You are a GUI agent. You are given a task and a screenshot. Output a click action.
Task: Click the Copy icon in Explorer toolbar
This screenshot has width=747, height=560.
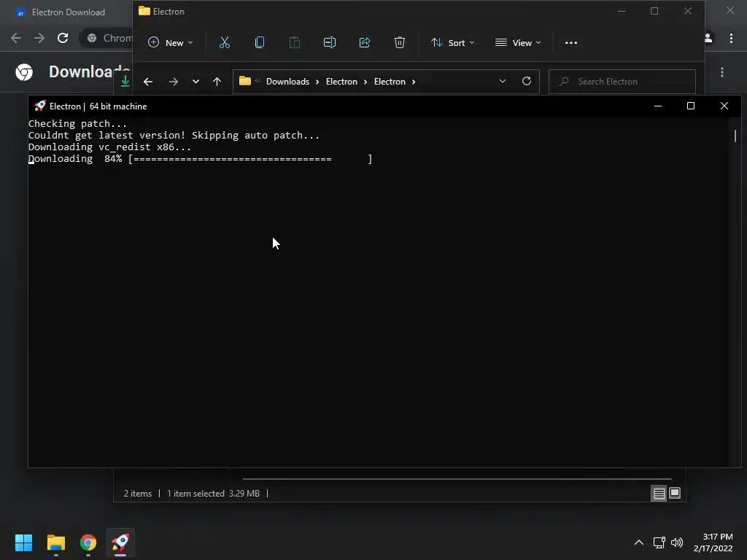pyautogui.click(x=260, y=42)
